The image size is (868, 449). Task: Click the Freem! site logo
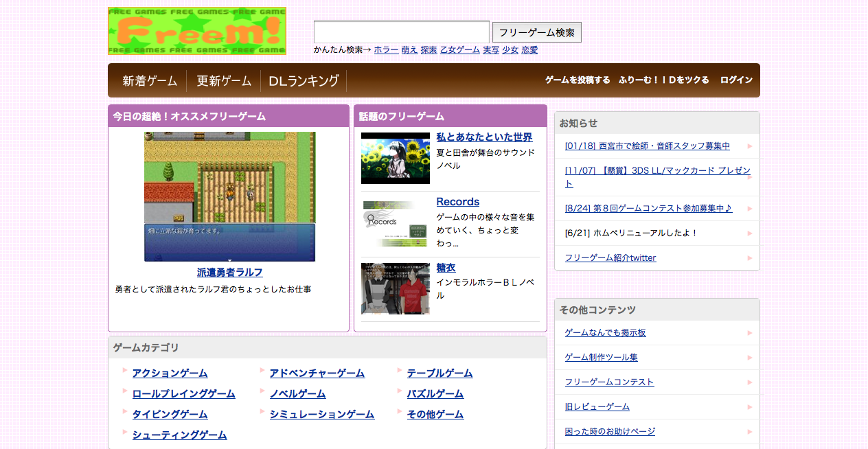point(197,31)
